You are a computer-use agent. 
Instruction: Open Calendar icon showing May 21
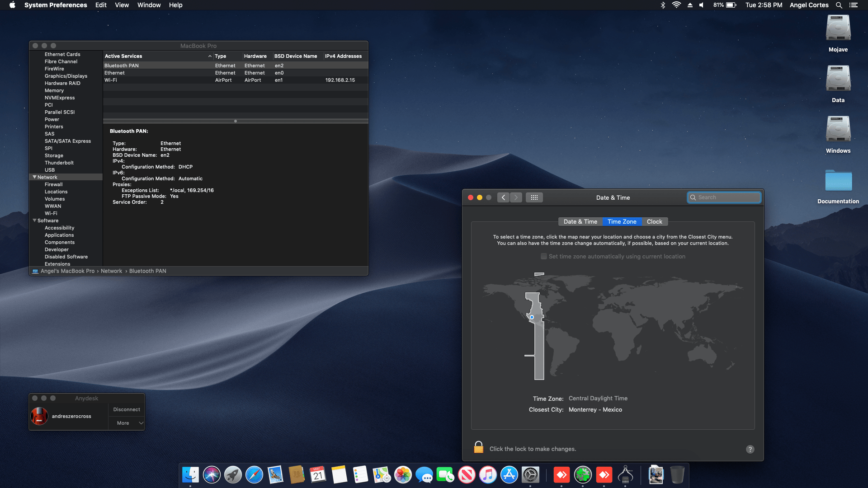click(x=318, y=475)
